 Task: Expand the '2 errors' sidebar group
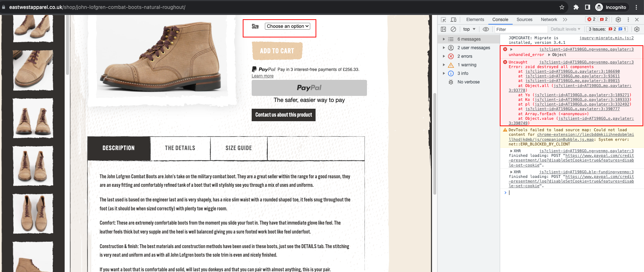444,56
